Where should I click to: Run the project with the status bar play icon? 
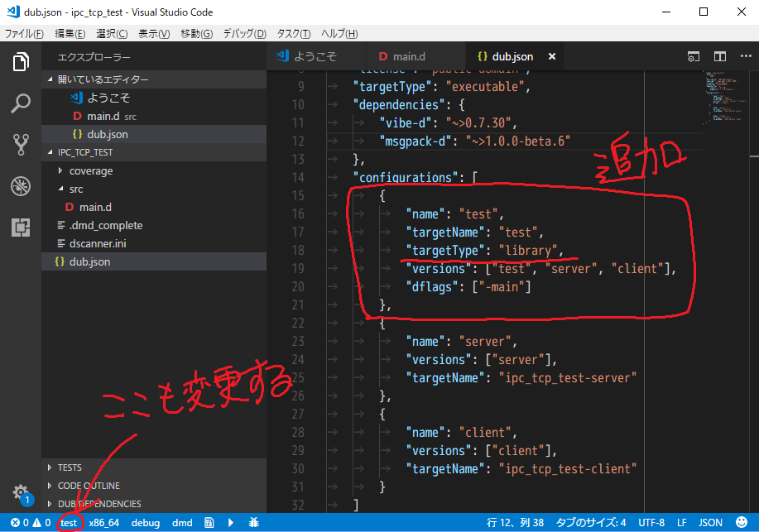click(230, 522)
